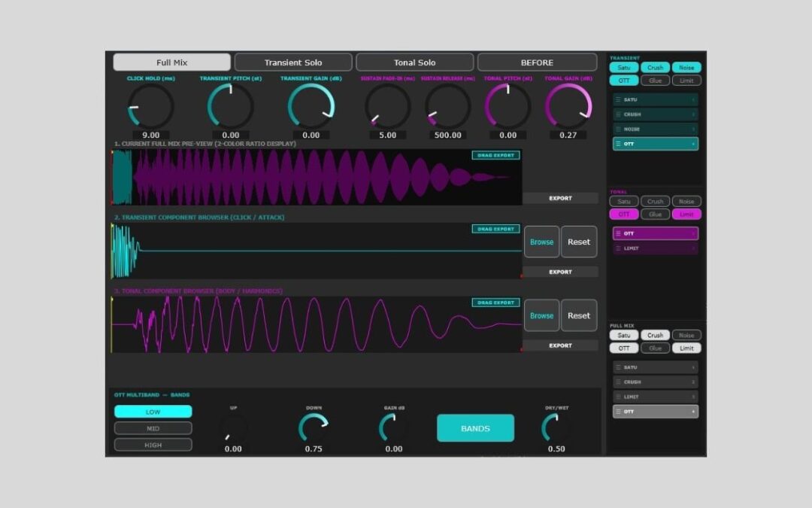This screenshot has width=812, height=508.
Task: Select the HIGH band
Action: click(x=153, y=445)
